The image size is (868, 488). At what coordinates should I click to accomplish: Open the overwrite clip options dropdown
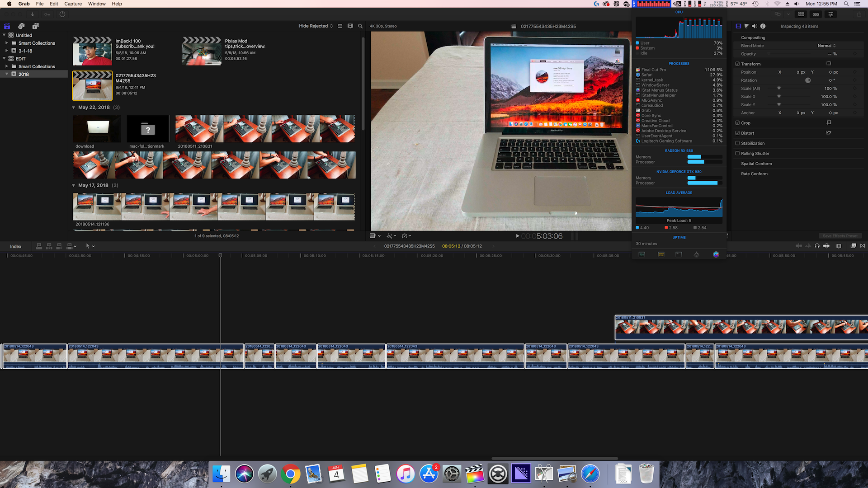[72, 246]
